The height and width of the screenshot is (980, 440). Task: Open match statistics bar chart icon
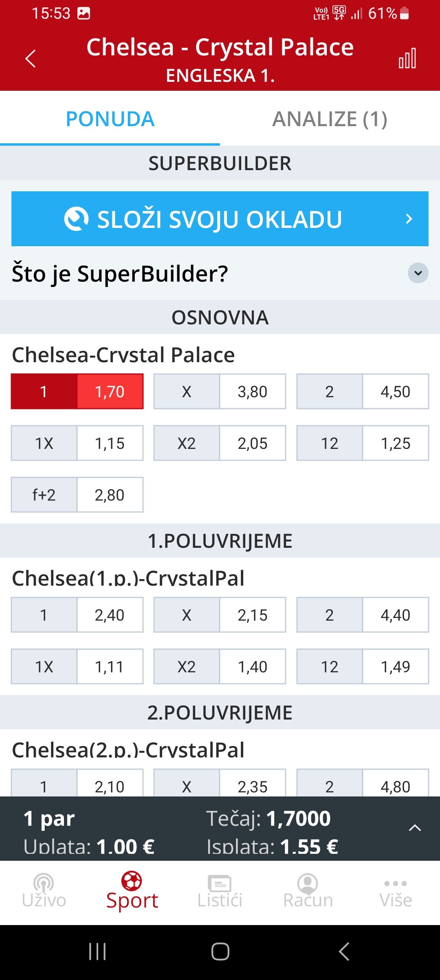tap(407, 58)
